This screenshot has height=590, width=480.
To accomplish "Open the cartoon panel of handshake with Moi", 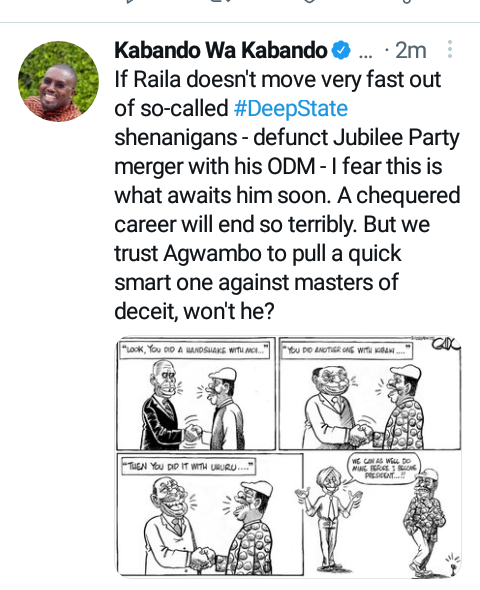I will click(196, 393).
